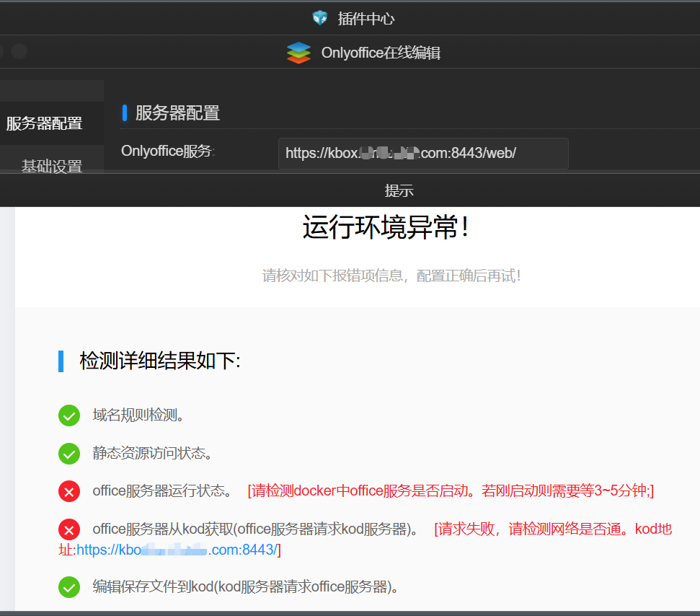Click the Onlyoffice layered logo icon

(298, 53)
